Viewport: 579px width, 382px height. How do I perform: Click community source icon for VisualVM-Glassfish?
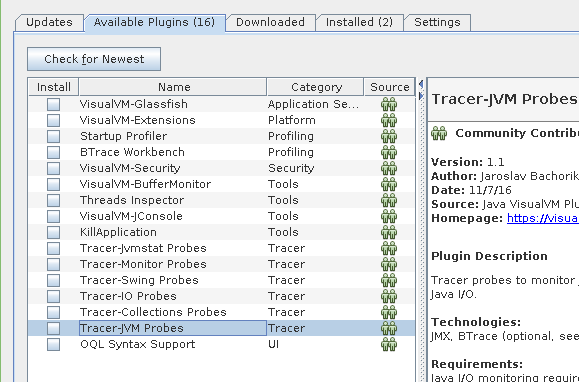click(389, 104)
